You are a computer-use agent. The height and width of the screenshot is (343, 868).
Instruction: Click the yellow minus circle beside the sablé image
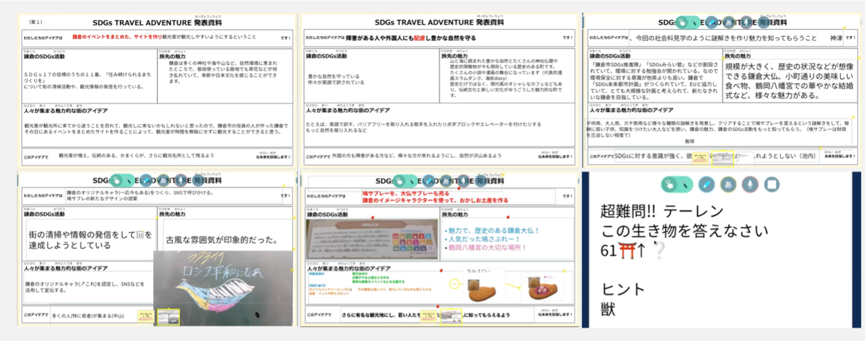click(x=455, y=284)
